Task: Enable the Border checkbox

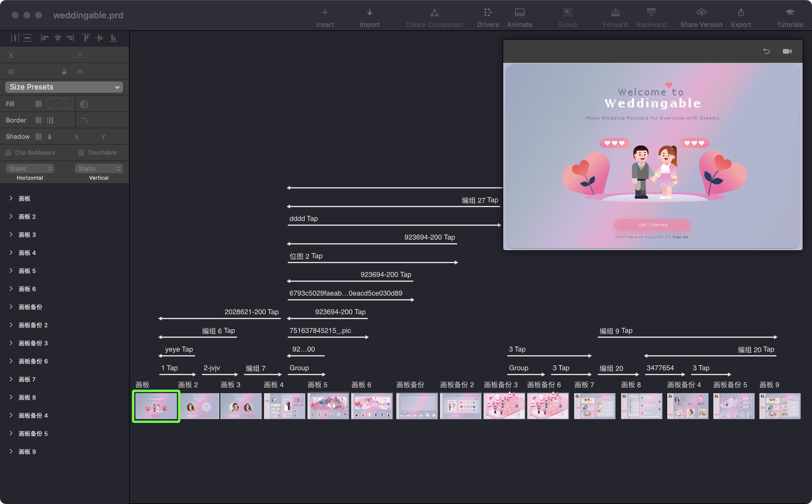Action: click(x=39, y=120)
